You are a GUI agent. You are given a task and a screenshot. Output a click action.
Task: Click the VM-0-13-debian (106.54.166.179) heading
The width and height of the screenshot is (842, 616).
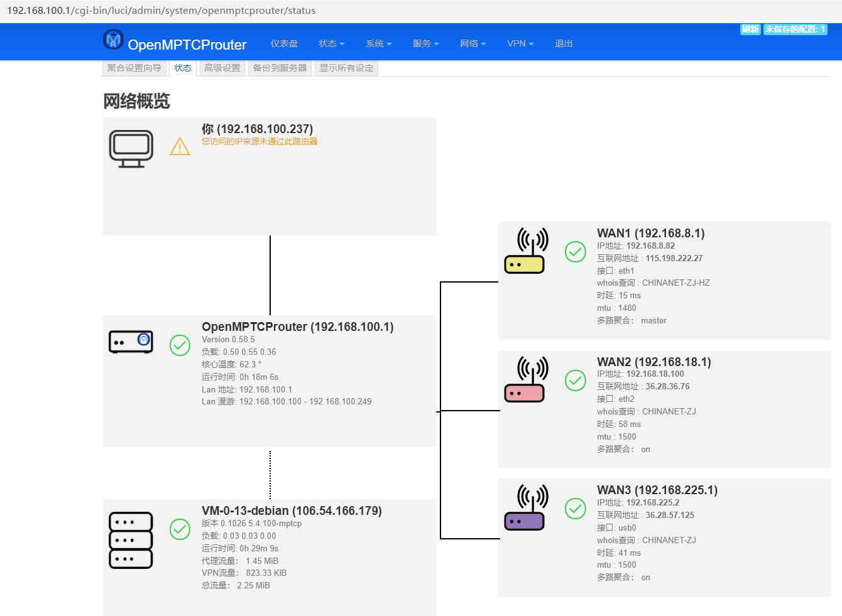pos(292,511)
